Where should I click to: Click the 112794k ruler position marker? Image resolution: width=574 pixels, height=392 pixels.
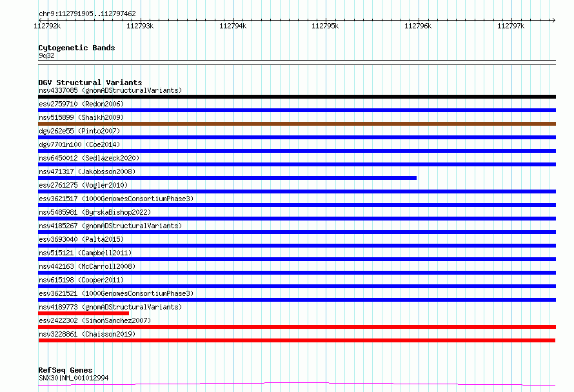pyautogui.click(x=233, y=26)
